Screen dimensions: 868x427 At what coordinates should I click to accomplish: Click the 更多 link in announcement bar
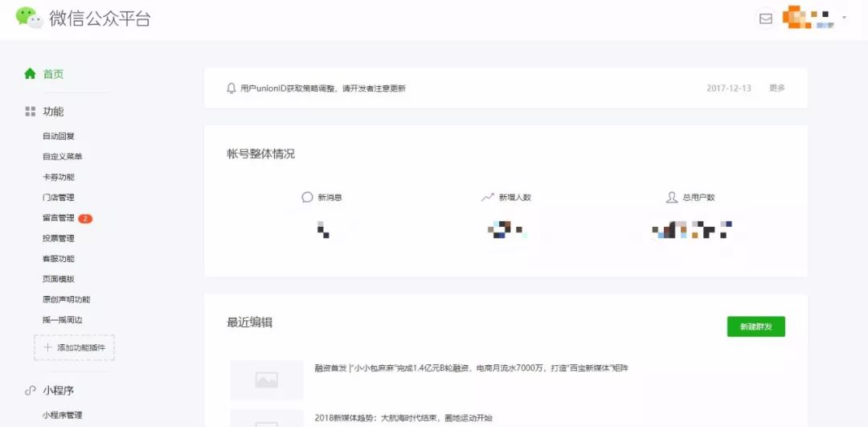click(x=776, y=88)
